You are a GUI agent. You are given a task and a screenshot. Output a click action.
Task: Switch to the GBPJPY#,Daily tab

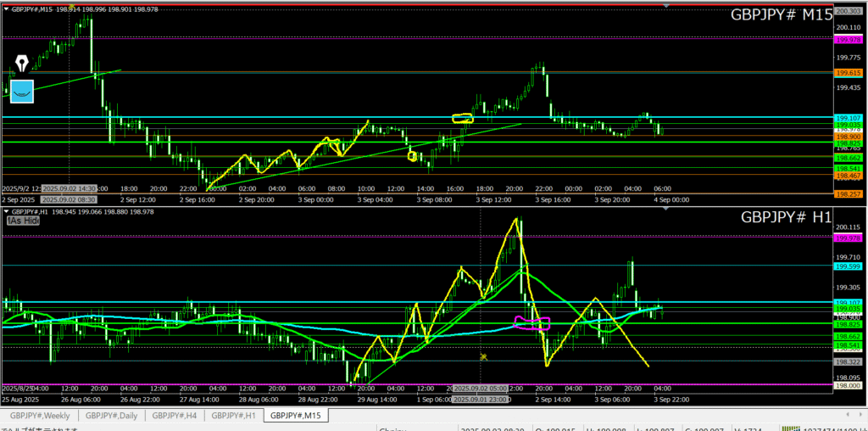coord(113,414)
